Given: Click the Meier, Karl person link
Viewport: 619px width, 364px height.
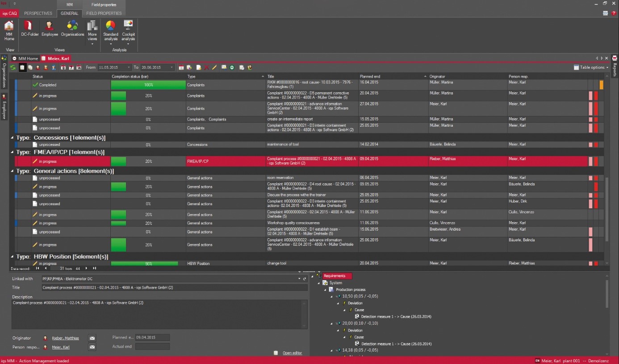Looking at the screenshot, I should [x=60, y=347].
